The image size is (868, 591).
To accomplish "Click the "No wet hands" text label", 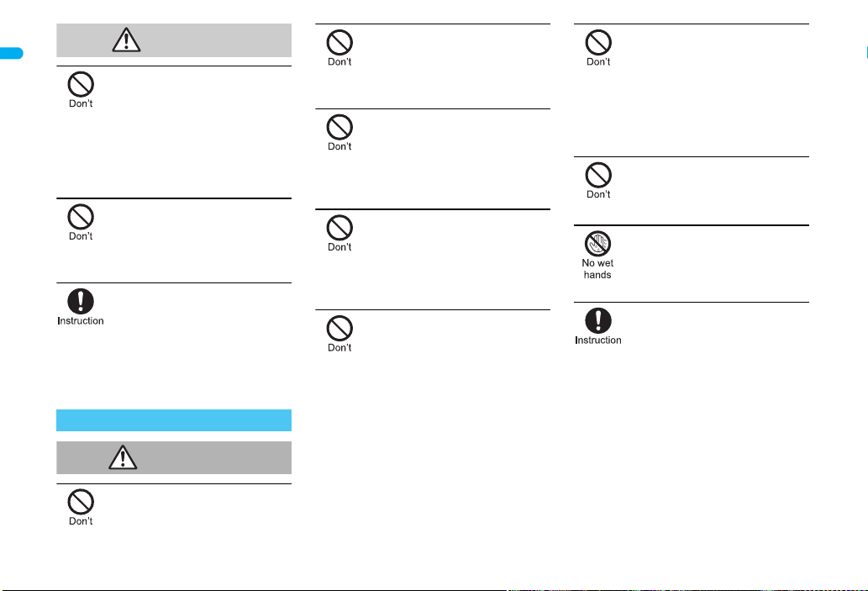I will click(x=598, y=269).
